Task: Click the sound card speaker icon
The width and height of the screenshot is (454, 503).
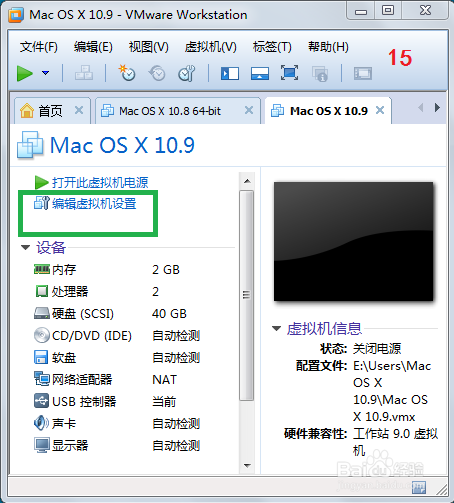Action: 41,423
